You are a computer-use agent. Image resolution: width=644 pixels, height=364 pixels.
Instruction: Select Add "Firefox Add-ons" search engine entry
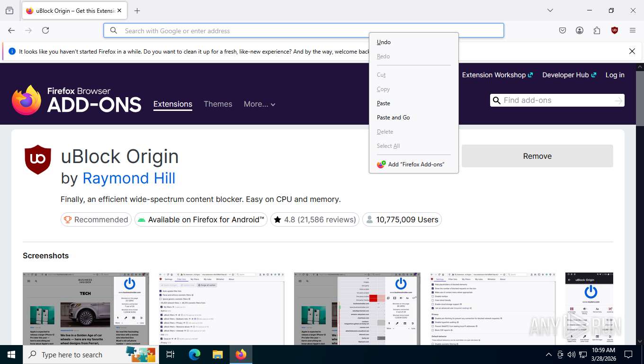pyautogui.click(x=414, y=164)
